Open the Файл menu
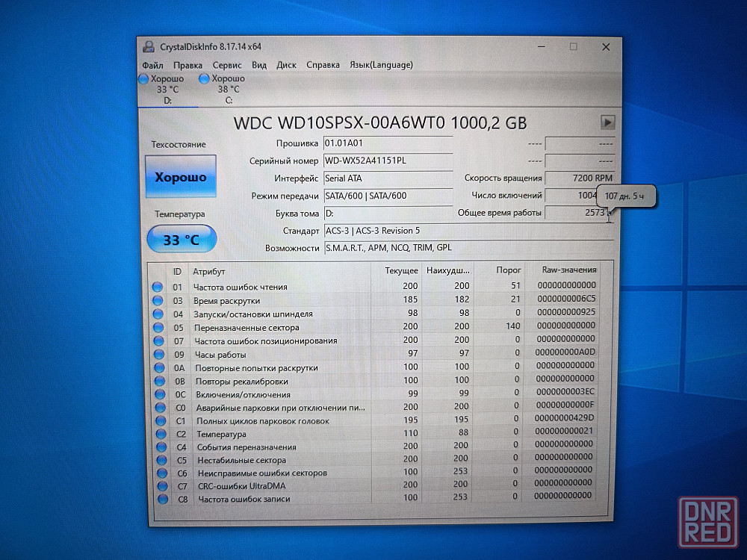Viewport: 747px width, 560px height. (x=152, y=65)
